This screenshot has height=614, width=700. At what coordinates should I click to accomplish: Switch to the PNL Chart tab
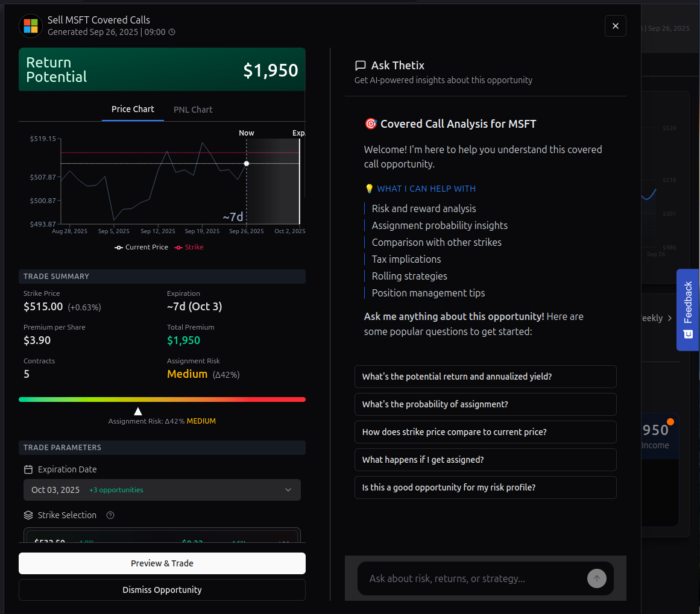(x=193, y=110)
